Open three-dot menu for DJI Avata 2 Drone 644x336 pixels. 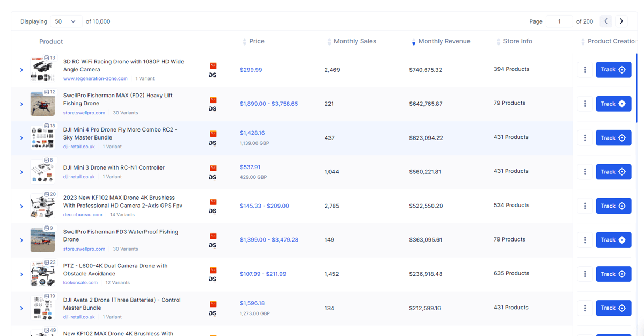tap(585, 308)
